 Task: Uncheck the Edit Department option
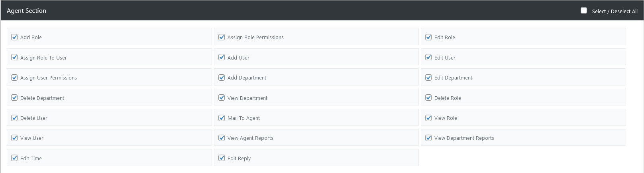[x=428, y=78]
